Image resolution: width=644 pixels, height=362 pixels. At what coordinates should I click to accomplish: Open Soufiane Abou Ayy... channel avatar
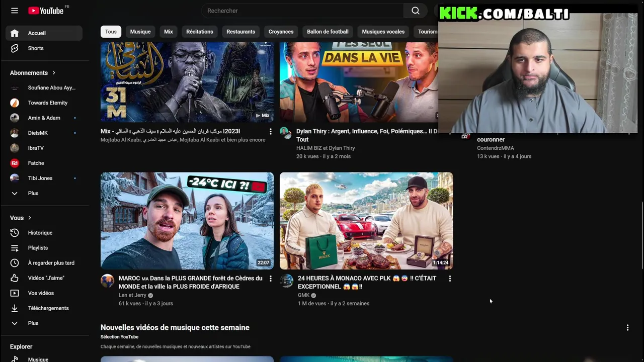(x=15, y=87)
